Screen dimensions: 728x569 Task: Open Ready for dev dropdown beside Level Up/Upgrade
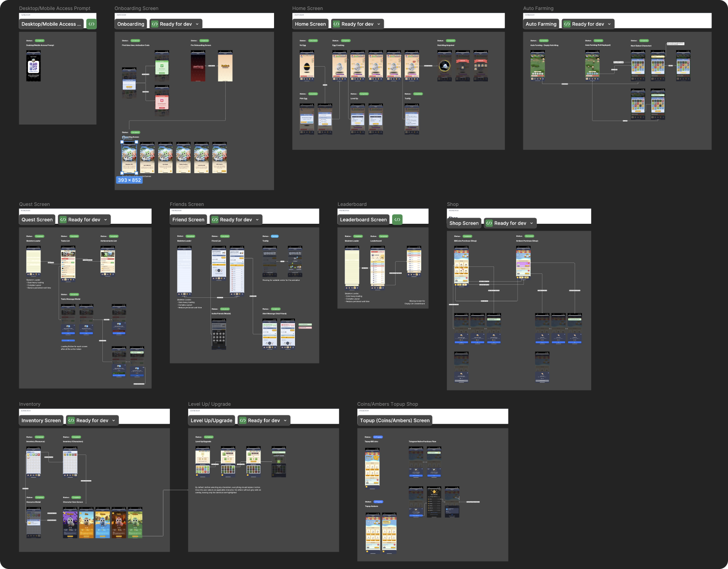(x=264, y=421)
